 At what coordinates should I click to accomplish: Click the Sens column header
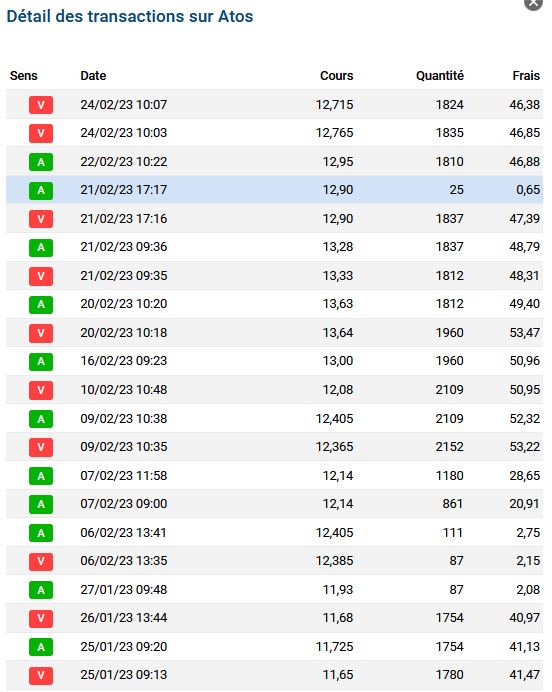click(x=24, y=76)
